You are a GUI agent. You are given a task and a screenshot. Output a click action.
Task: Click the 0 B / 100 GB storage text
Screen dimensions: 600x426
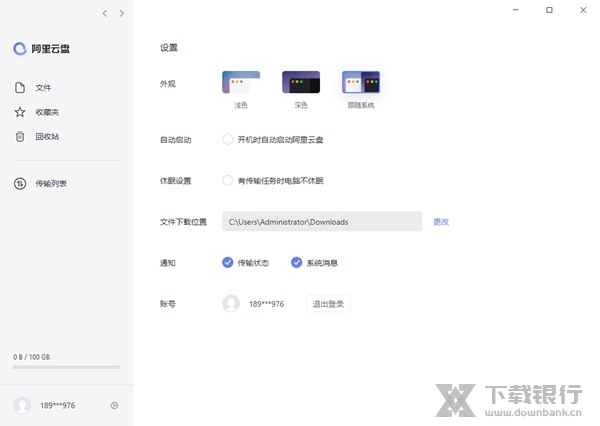[32, 357]
